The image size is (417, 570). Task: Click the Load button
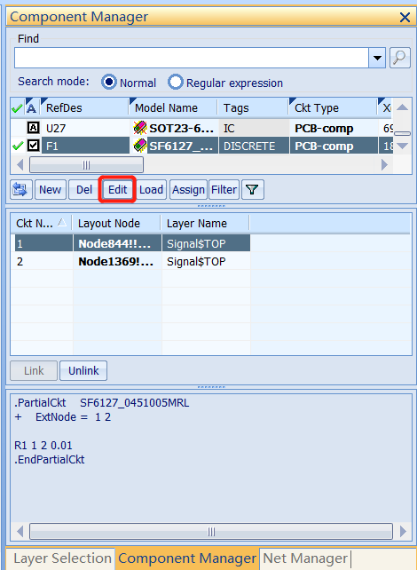pyautogui.click(x=151, y=189)
